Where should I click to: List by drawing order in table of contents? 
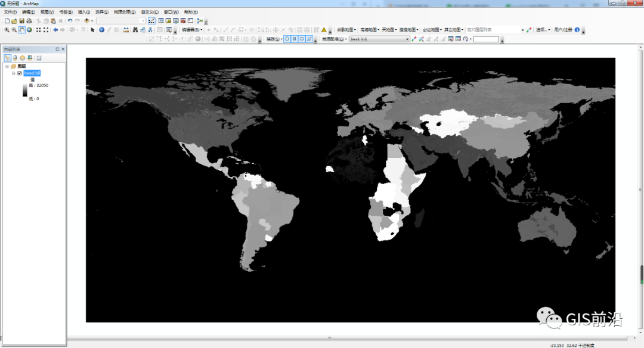(7, 58)
